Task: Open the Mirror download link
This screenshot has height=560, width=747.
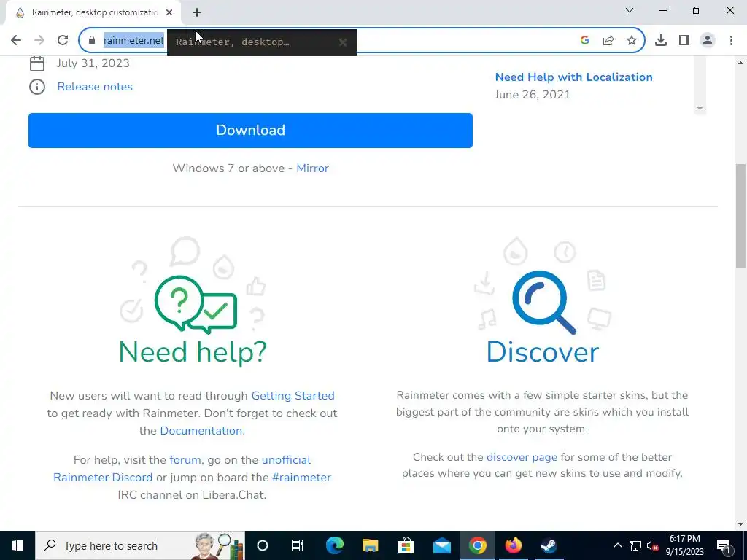Action: (x=312, y=168)
